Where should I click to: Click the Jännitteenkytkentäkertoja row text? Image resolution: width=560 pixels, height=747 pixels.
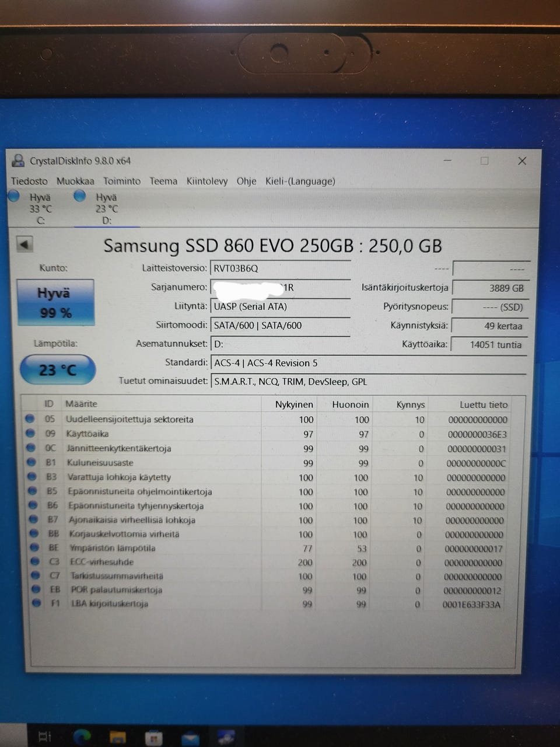tap(119, 448)
